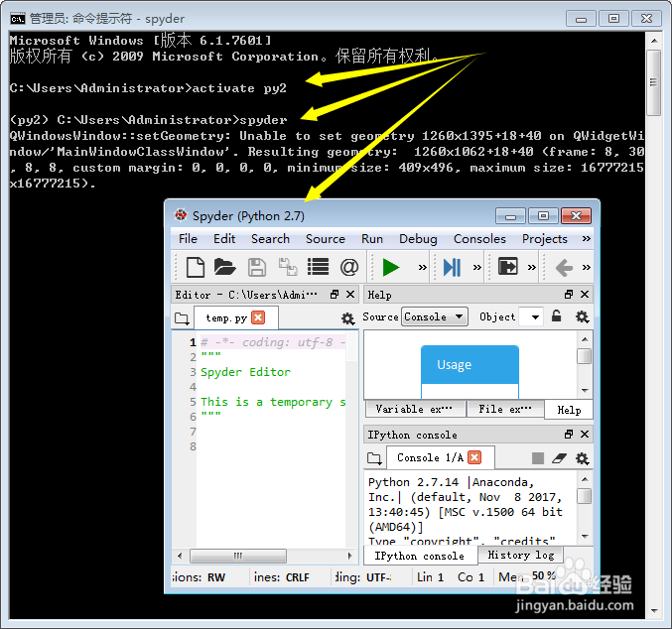Click memory usage 50 % in status bar
This screenshot has height=629, width=672.
pos(544,575)
